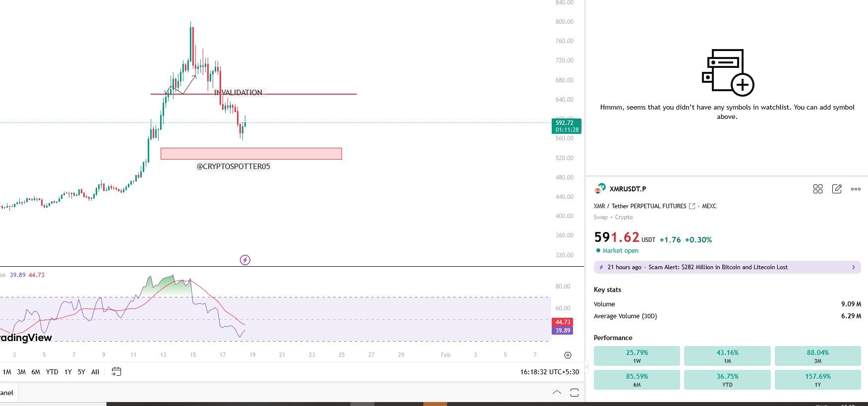This screenshot has width=868, height=406.
Task: Select the 1M date range below chart
Action: [7, 372]
